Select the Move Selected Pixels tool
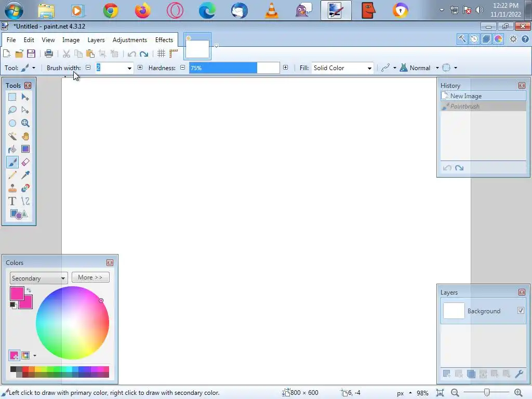532x399 pixels. point(25,97)
